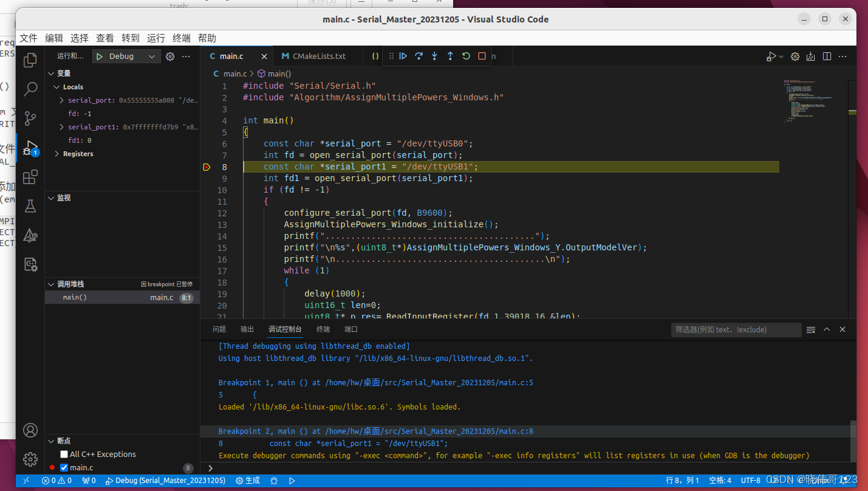Viewport: 868px width, 491px height.
Task: Click the status bar launch play icon
Action: (x=292, y=480)
